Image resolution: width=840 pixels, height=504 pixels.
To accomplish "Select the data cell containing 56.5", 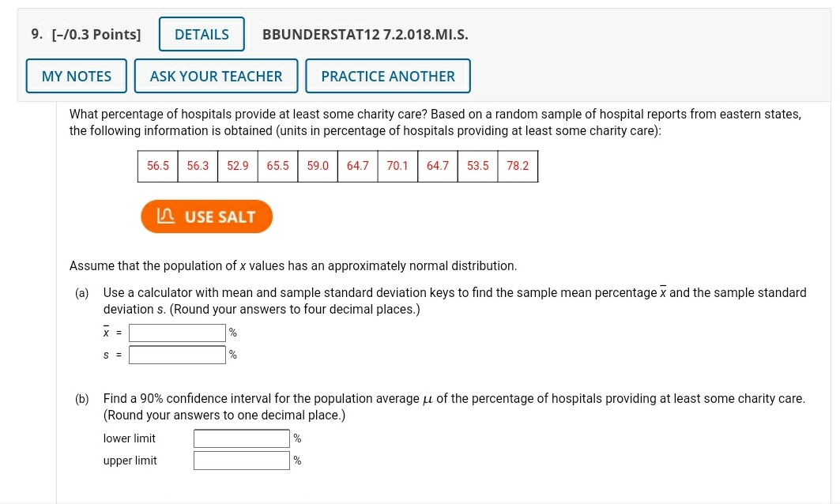I will (157, 166).
